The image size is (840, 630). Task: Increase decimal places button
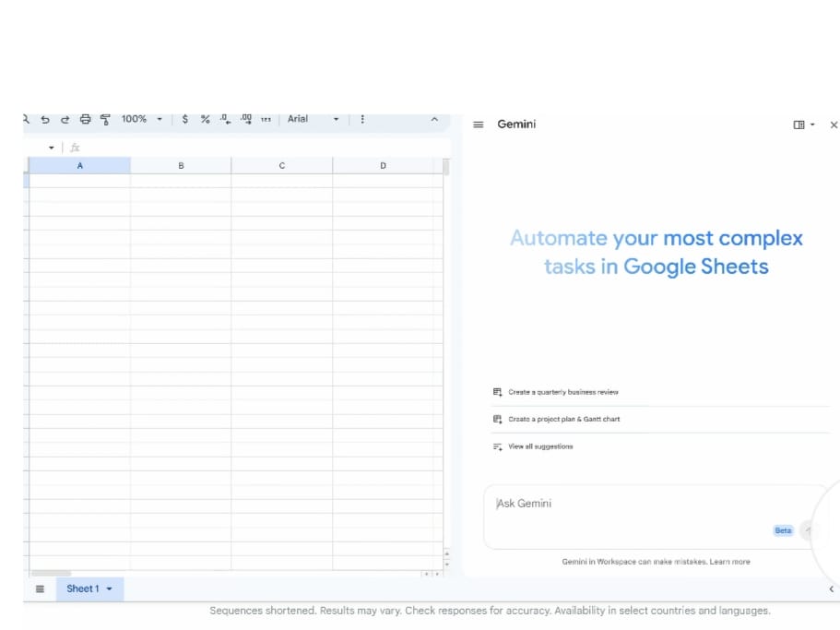coord(246,119)
